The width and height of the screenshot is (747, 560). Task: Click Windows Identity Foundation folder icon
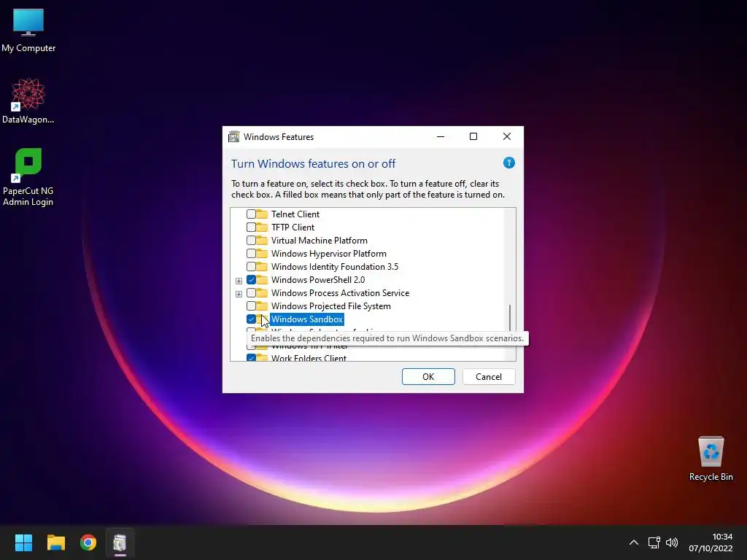262,266
